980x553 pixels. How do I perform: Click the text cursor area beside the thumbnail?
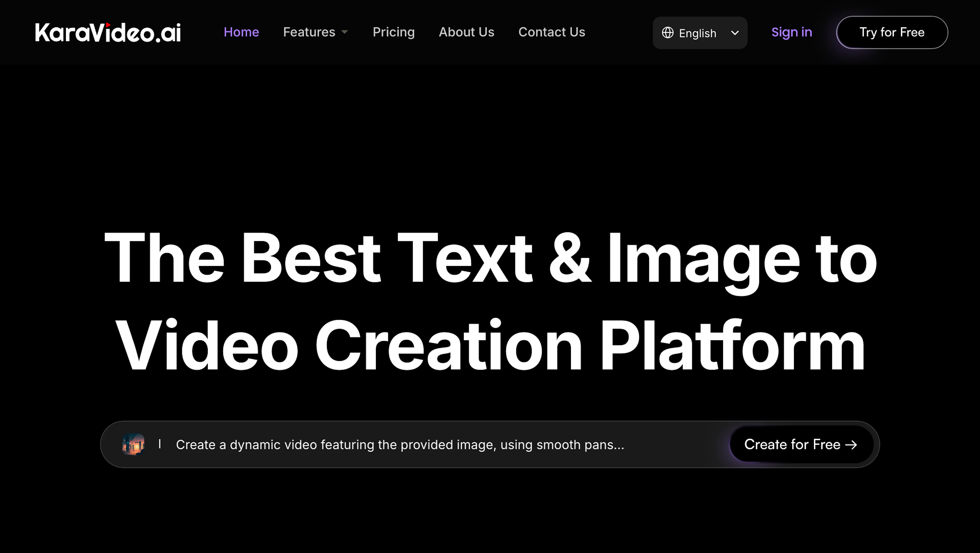click(x=160, y=444)
